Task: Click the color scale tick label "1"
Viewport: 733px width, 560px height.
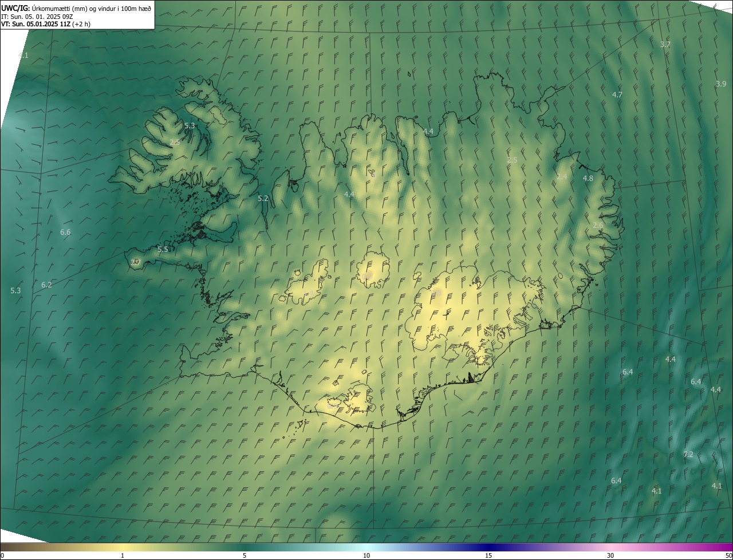Action: (123, 556)
